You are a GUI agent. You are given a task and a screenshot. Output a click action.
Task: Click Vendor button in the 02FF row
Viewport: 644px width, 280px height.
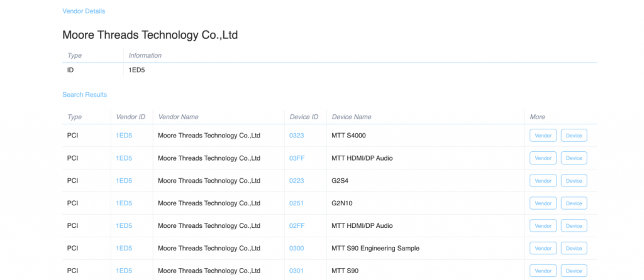[x=543, y=225]
